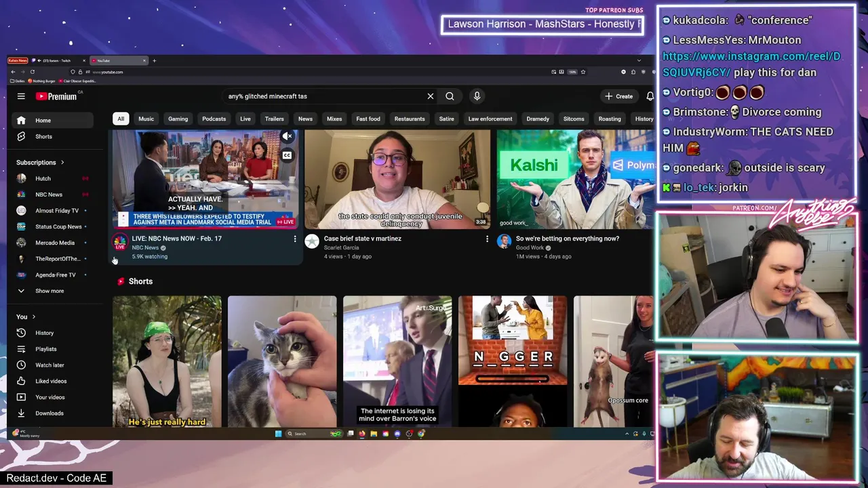
Task: Click Good Work channel avatar
Action: tap(504, 242)
